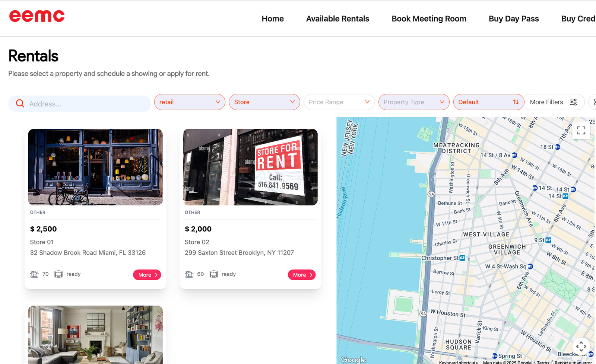Click the Address search input field
This screenshot has width=596, height=364.
tap(86, 104)
